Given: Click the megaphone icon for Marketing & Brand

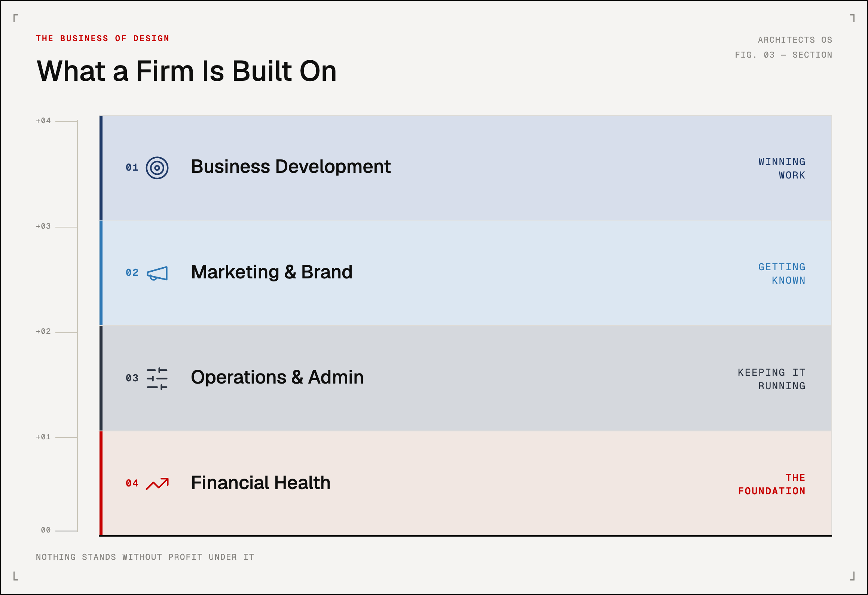Looking at the screenshot, I should click(x=157, y=273).
